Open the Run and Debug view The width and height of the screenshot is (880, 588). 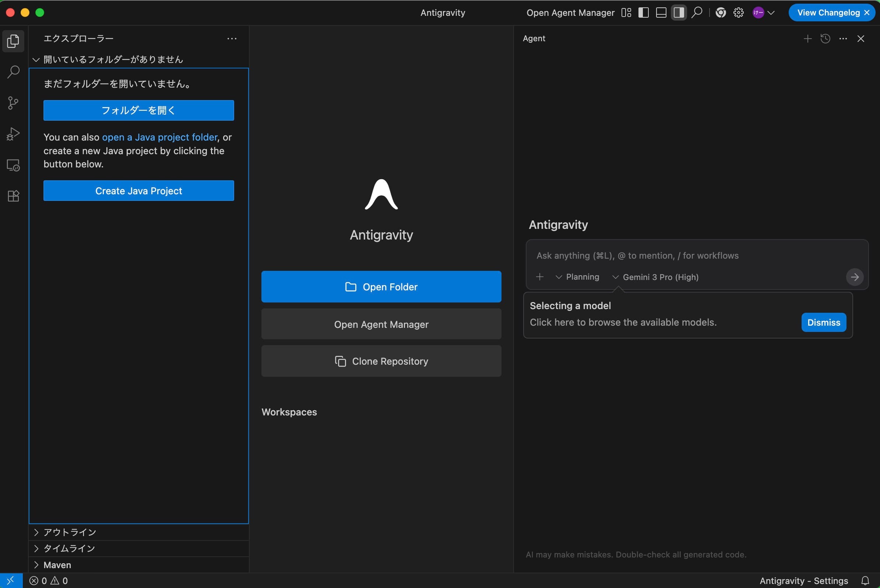(13, 134)
